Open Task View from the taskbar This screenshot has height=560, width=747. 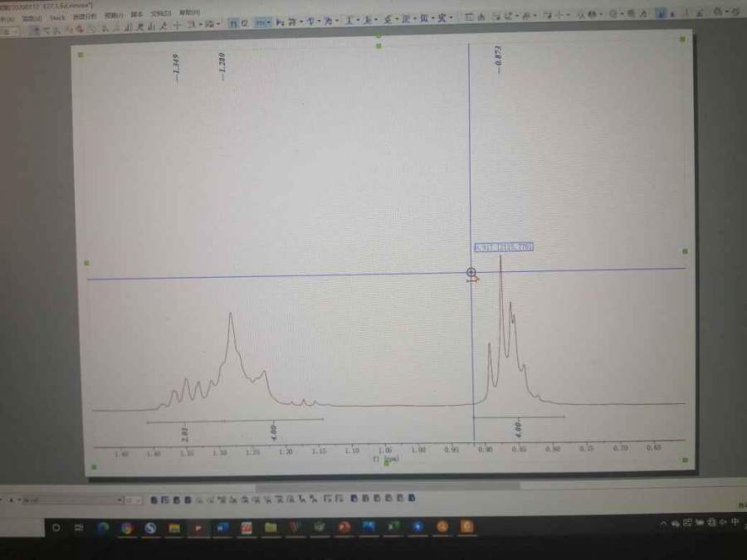pyautogui.click(x=79, y=528)
